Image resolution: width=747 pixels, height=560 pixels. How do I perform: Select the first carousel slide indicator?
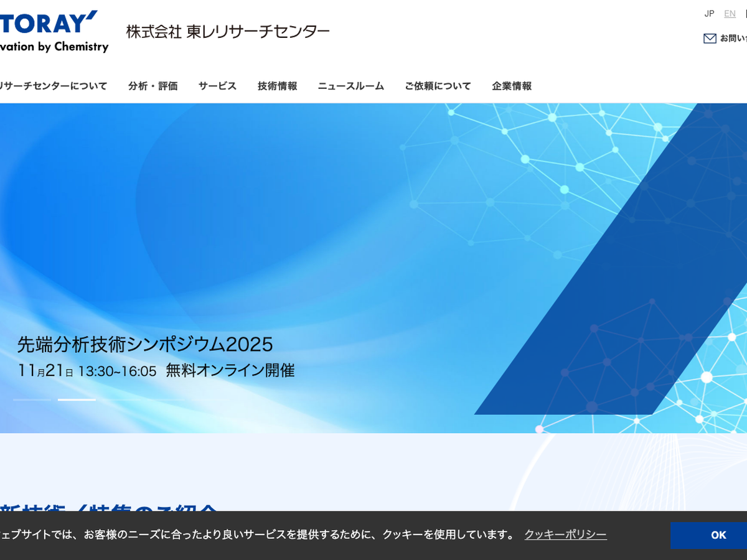[x=32, y=399]
